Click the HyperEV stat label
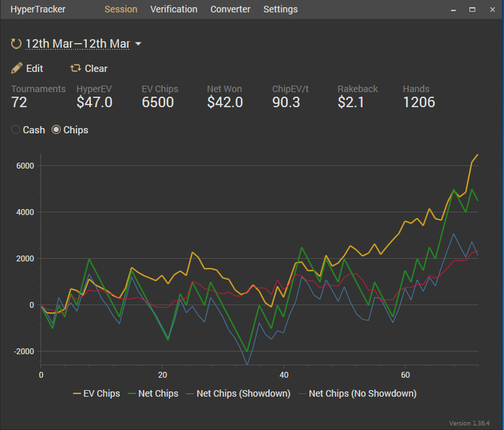This screenshot has width=504, height=430. (x=94, y=89)
